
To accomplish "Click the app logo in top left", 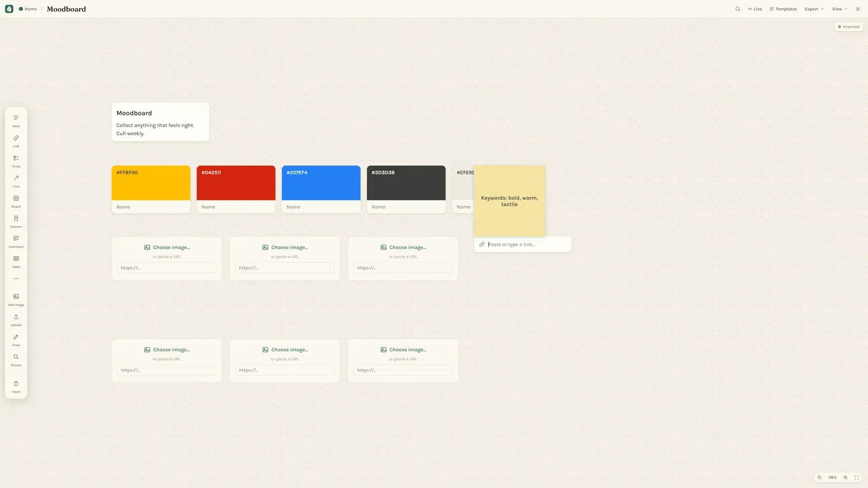I will (x=9, y=9).
